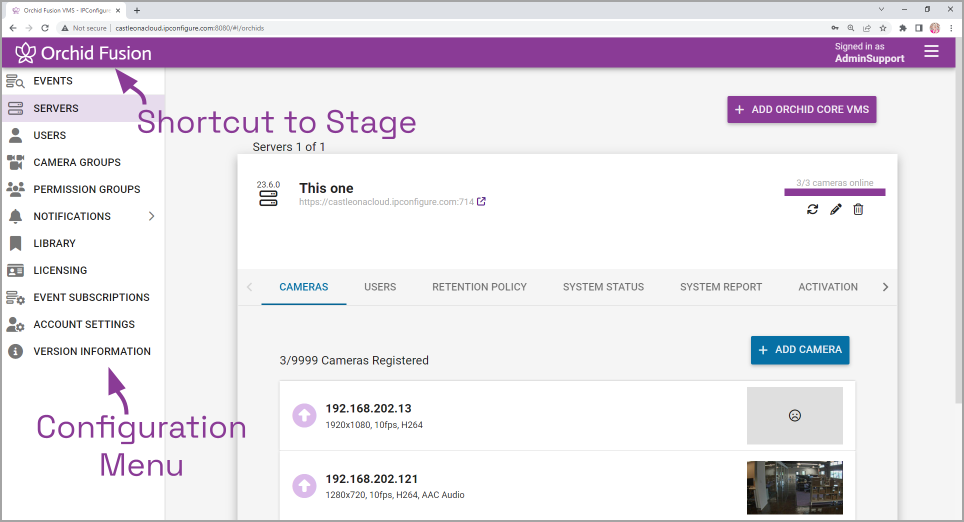This screenshot has height=522, width=964.
Task: Click the Orchid Fusion logo shortcut
Action: 83,53
